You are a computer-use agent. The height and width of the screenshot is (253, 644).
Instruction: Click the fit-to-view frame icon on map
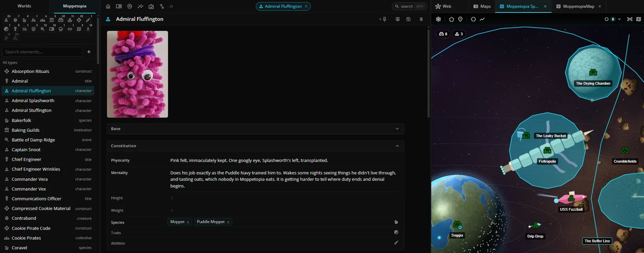pyautogui.click(x=629, y=19)
